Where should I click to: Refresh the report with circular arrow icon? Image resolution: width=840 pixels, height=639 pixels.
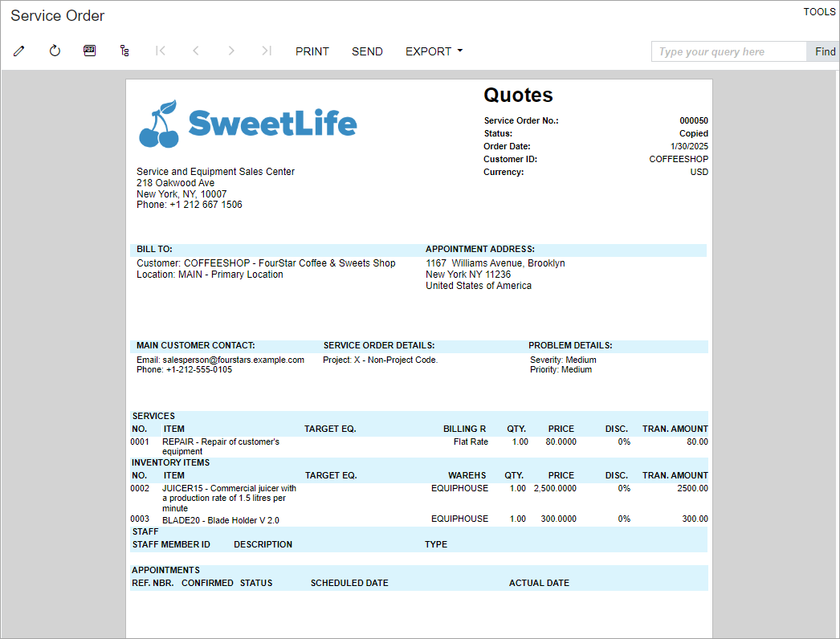[x=55, y=51]
